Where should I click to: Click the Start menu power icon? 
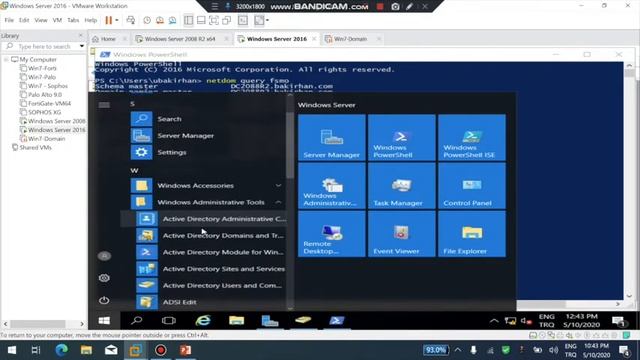pos(104,300)
